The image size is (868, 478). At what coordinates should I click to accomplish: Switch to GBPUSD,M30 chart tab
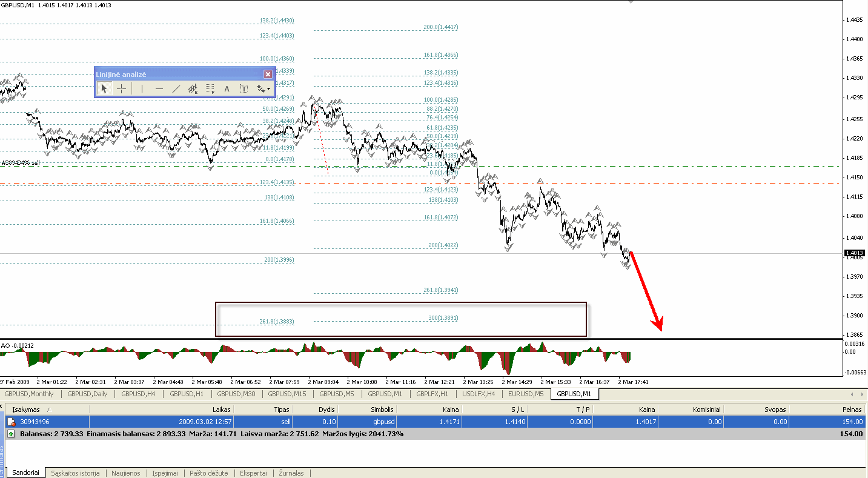[237, 394]
